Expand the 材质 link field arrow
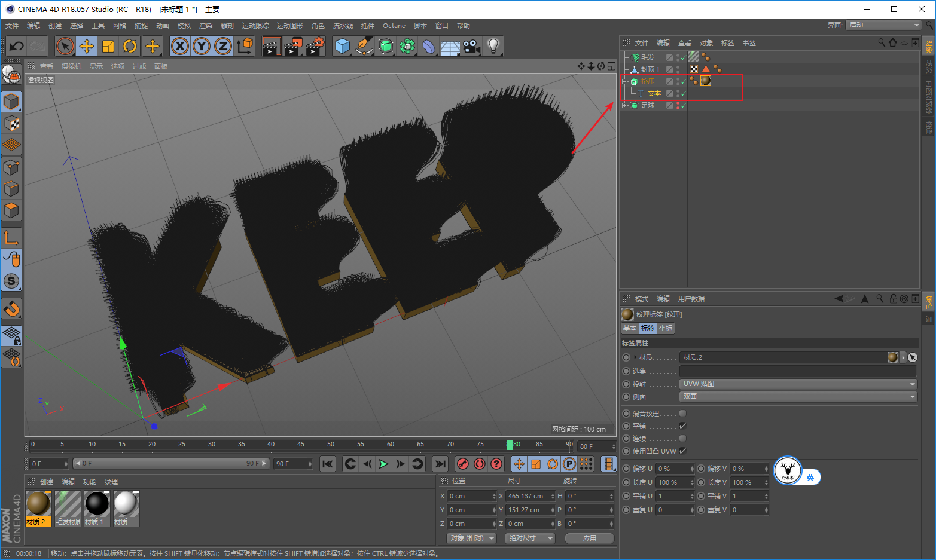Viewport: 936px width, 560px height. coord(903,357)
